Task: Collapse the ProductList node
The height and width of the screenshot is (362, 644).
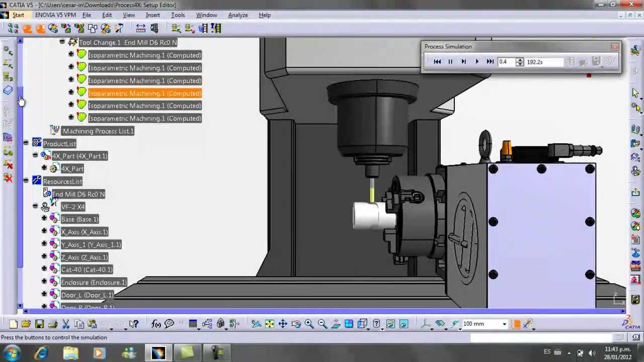Action: click(x=26, y=143)
